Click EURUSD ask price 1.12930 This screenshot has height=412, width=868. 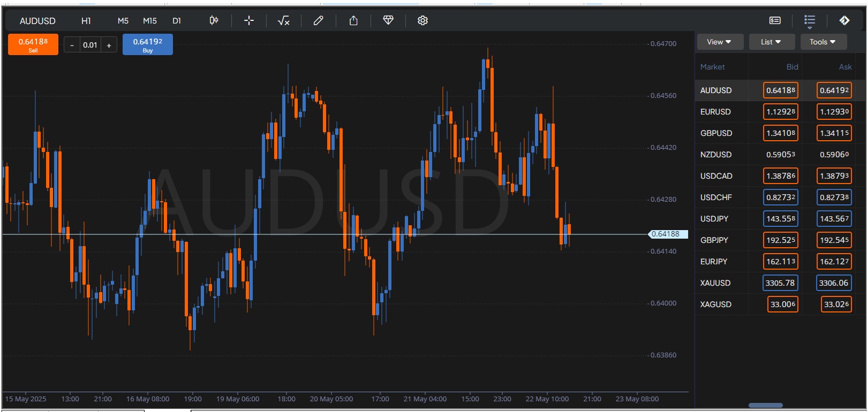(x=834, y=112)
